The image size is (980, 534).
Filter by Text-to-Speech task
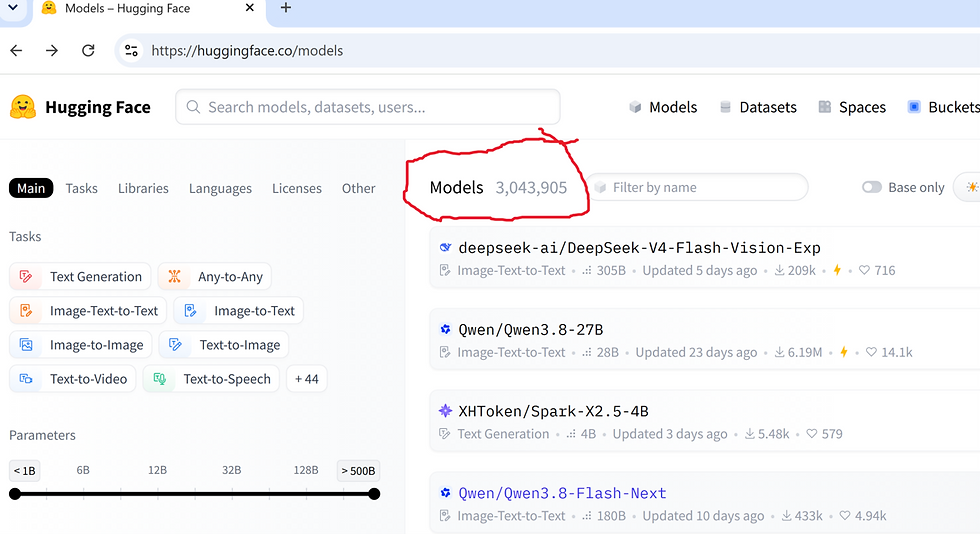pyautogui.click(x=211, y=379)
